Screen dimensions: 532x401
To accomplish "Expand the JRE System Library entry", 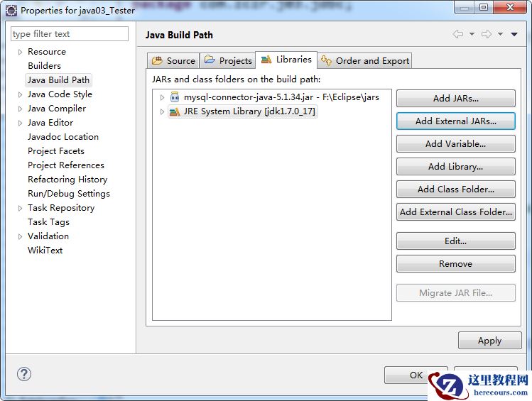I will (162, 112).
